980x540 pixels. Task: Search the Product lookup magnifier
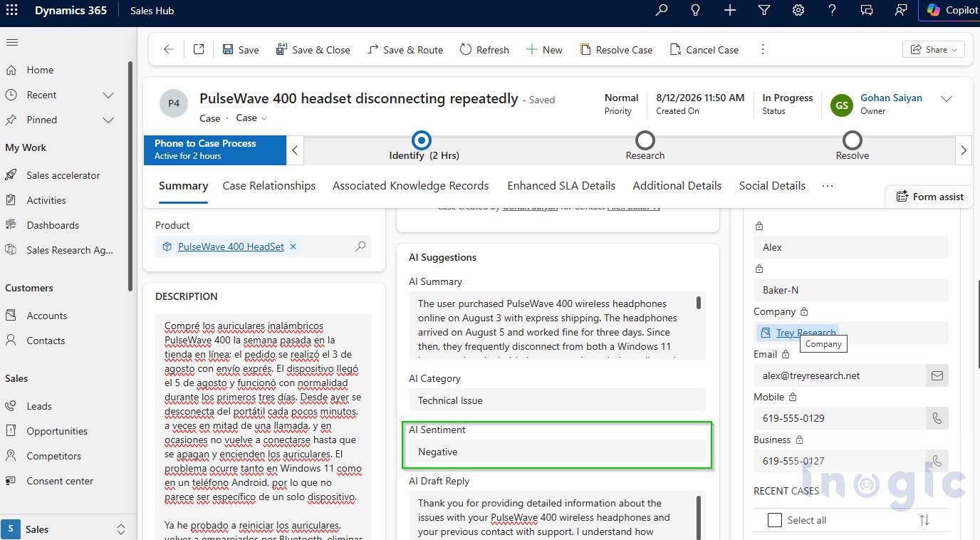tap(360, 246)
